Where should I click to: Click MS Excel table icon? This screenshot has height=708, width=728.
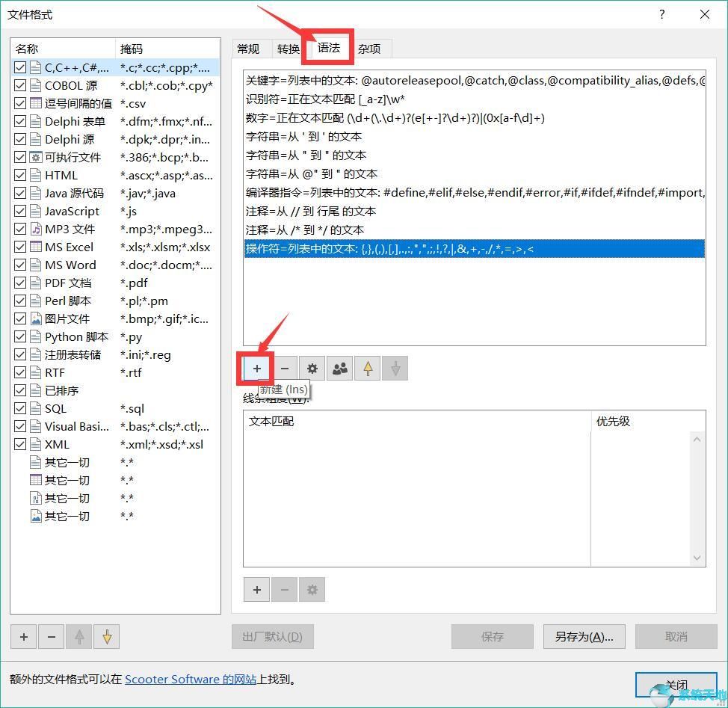pyautogui.click(x=36, y=247)
